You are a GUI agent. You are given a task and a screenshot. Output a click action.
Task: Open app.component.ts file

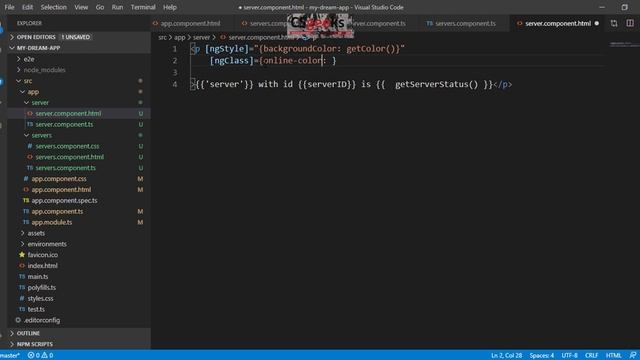pyautogui.click(x=57, y=211)
